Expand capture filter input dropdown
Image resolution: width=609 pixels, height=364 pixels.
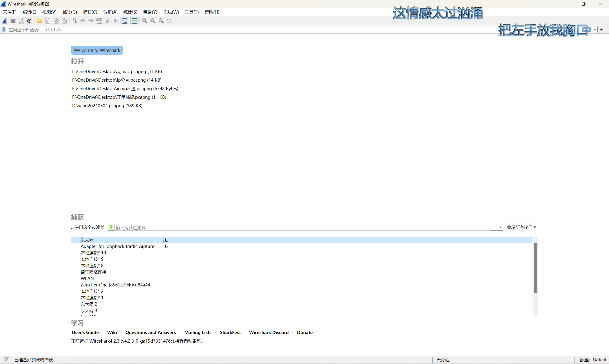pos(500,227)
